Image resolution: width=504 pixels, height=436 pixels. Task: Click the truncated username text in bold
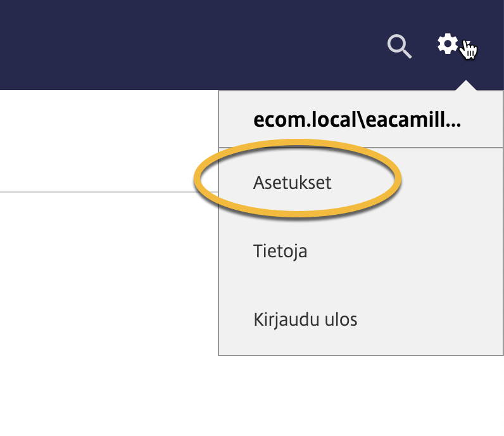click(356, 119)
